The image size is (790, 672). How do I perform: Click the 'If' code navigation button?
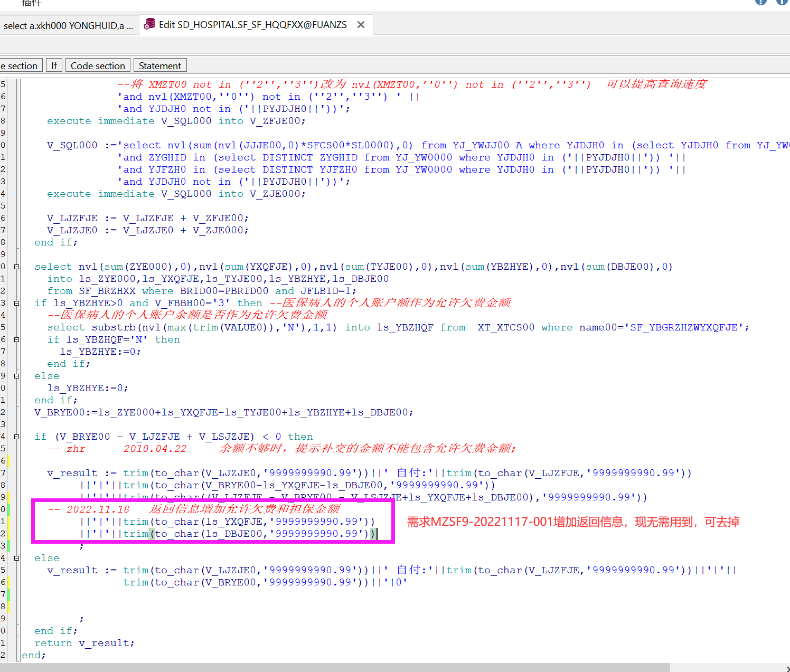click(54, 65)
